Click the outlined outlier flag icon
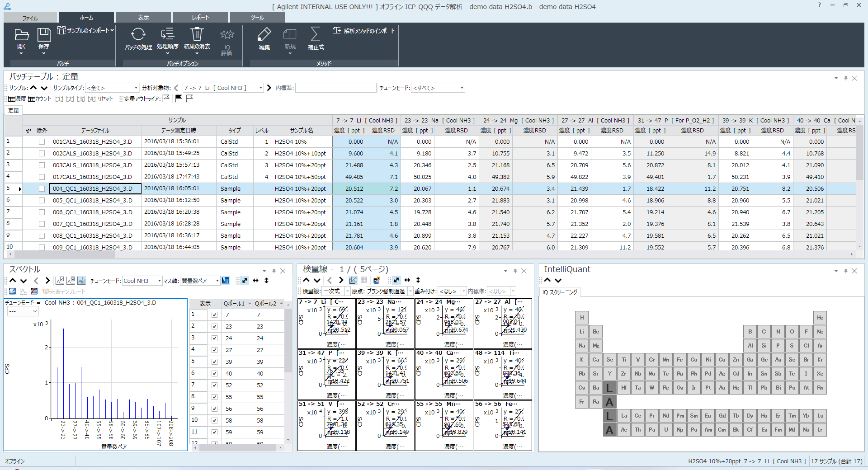Viewport: 868px width, 470px height. point(189,98)
